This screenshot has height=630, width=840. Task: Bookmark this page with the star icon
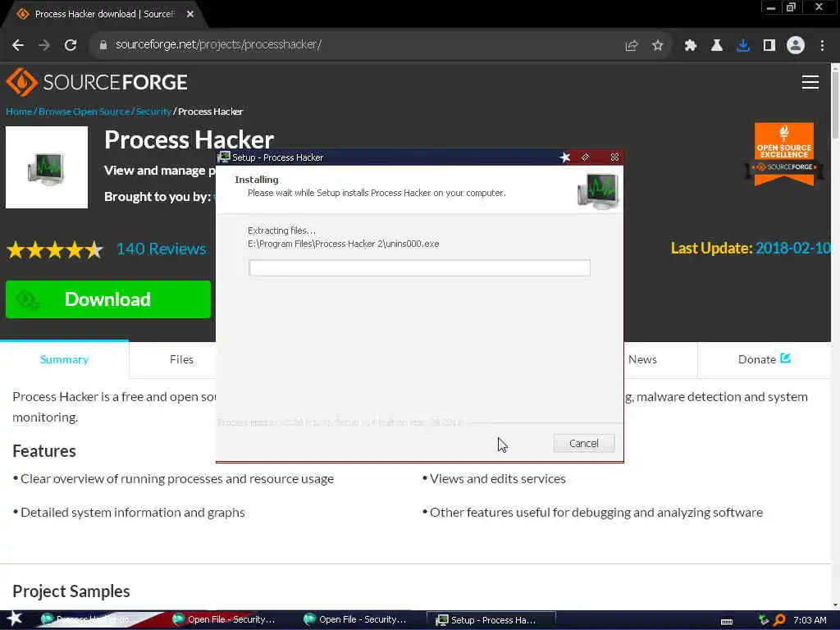[x=658, y=46]
